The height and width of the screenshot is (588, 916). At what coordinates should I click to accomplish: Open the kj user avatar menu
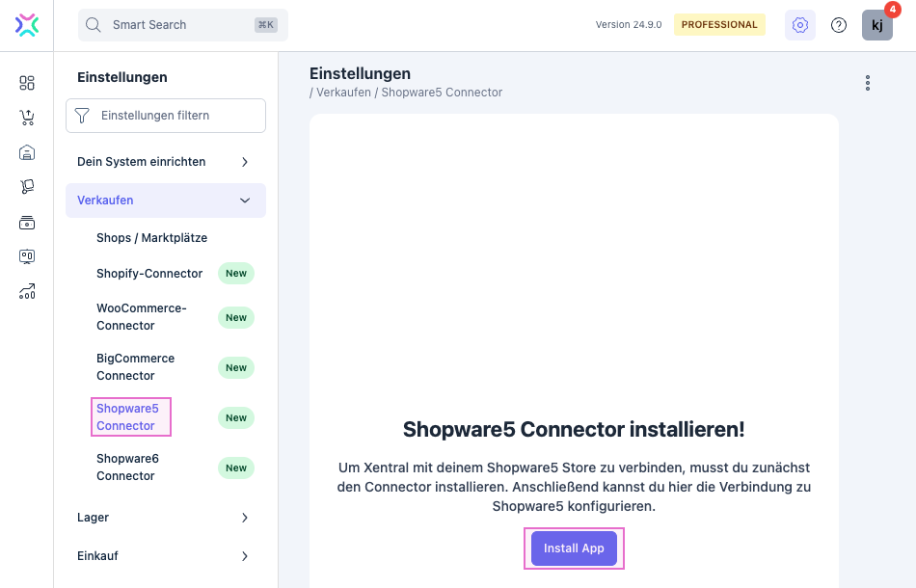pyautogui.click(x=876, y=25)
